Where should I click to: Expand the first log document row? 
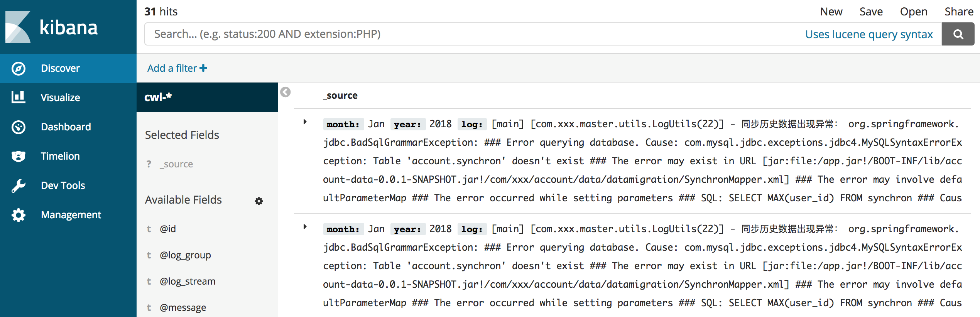click(x=305, y=122)
